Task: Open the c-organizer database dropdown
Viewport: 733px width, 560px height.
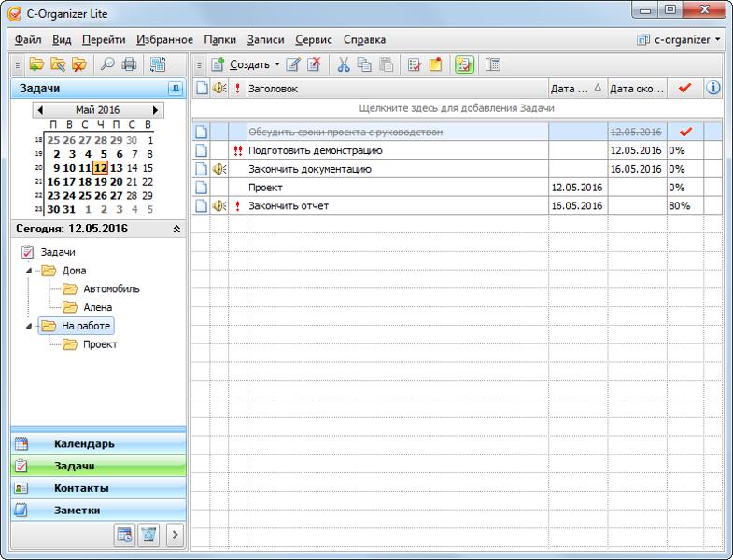Action: [x=678, y=40]
